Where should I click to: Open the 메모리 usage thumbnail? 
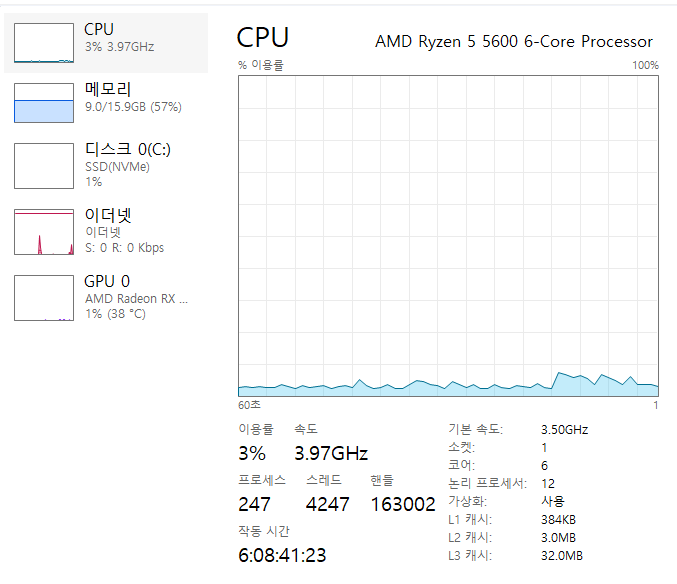click(44, 103)
